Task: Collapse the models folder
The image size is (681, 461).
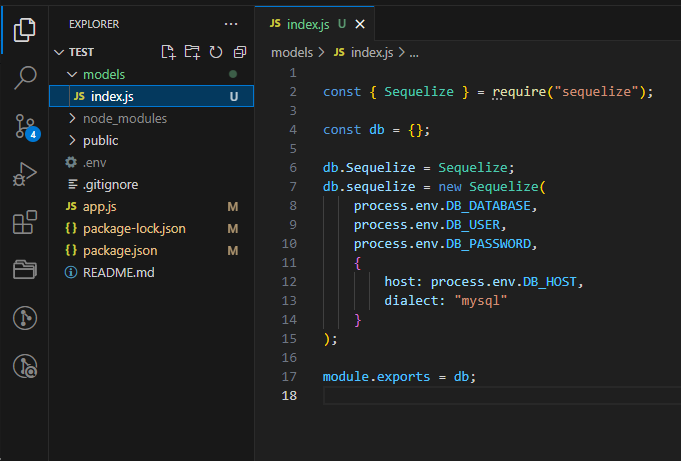Action: click(x=104, y=74)
